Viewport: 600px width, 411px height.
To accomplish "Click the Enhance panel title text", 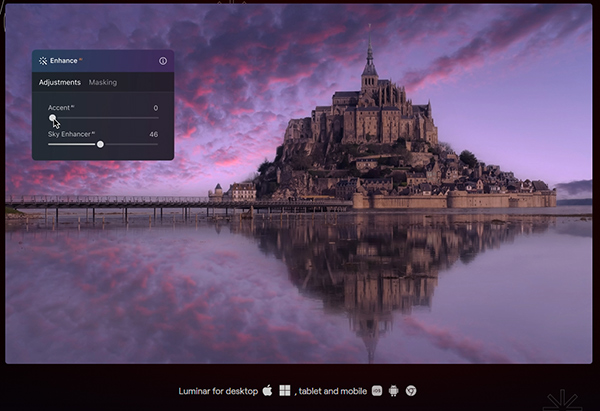I will click(x=65, y=61).
